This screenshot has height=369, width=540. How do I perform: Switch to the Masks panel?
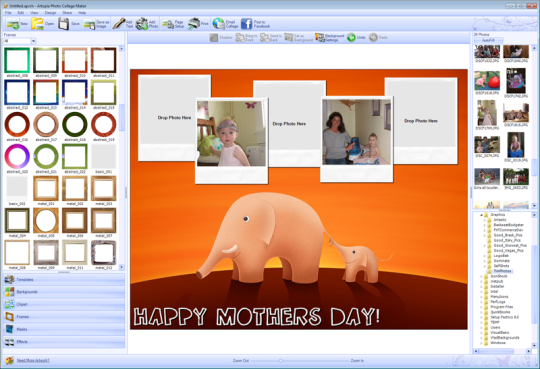pyautogui.click(x=64, y=329)
